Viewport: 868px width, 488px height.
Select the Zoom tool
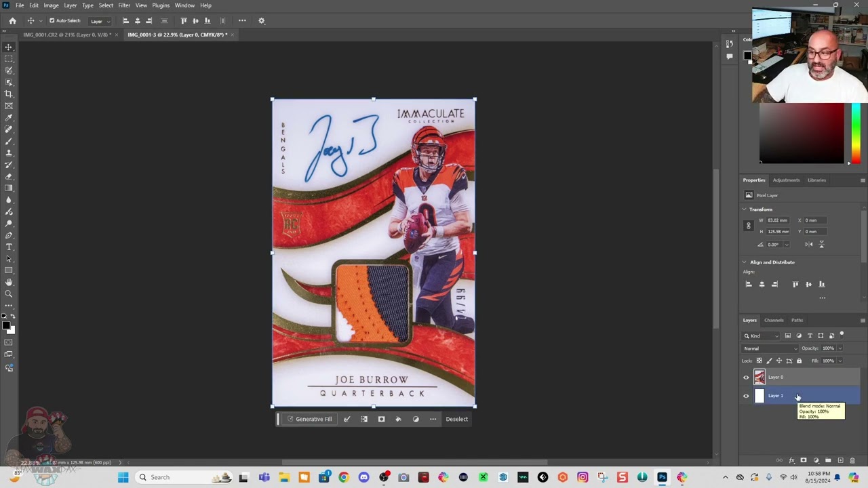(x=9, y=293)
